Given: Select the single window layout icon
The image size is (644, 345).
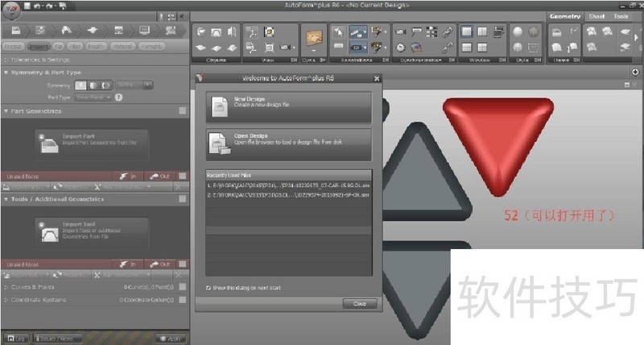Looking at the screenshot, I should click(467, 31).
